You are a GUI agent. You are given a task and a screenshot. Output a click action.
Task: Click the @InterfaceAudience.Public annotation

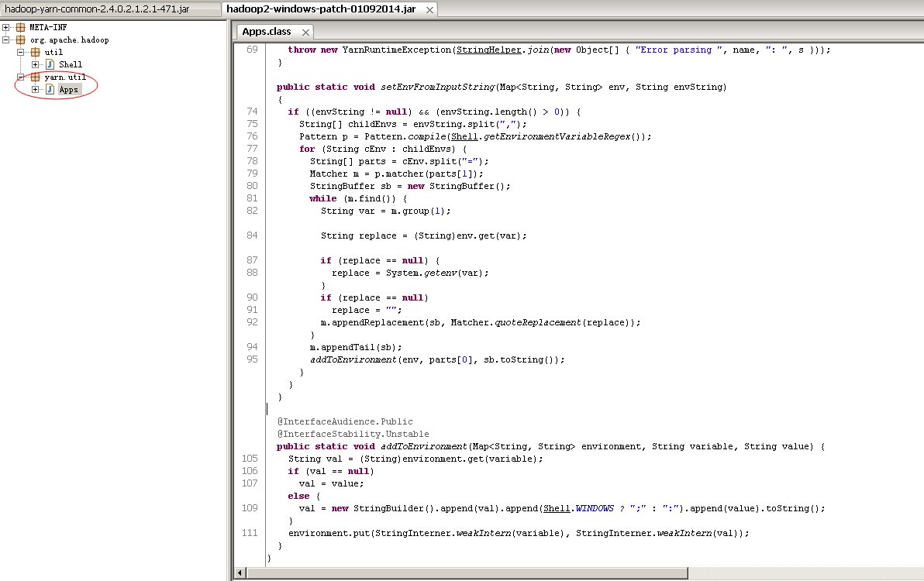(345, 421)
